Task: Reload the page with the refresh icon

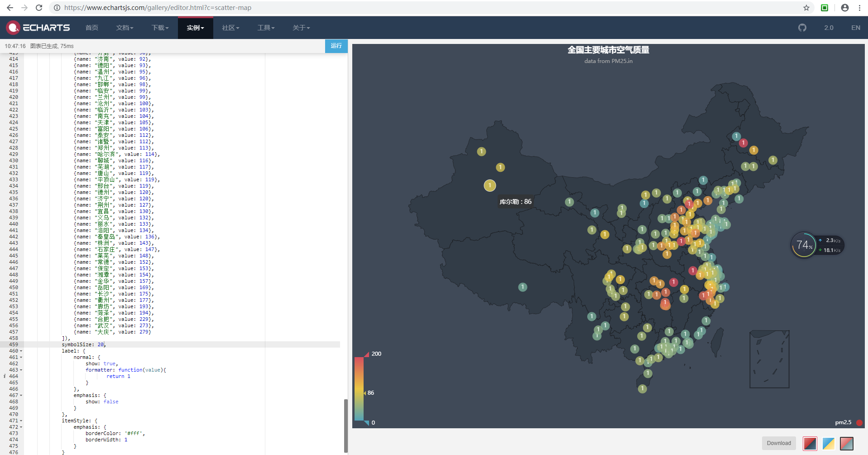Action: pyautogui.click(x=39, y=7)
